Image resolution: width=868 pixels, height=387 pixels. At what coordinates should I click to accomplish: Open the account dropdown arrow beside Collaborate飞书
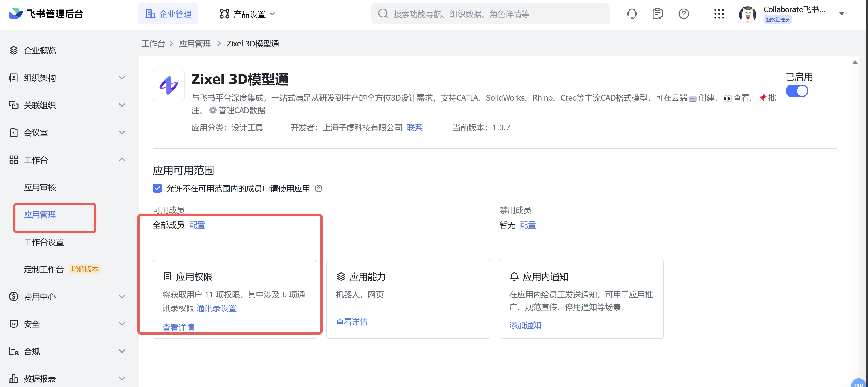(x=842, y=13)
